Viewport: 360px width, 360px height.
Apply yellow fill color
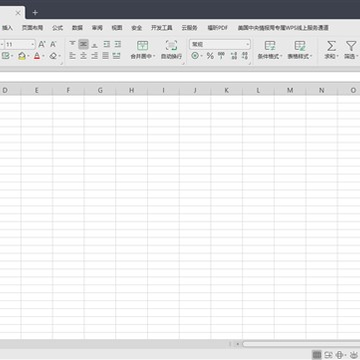22,56
